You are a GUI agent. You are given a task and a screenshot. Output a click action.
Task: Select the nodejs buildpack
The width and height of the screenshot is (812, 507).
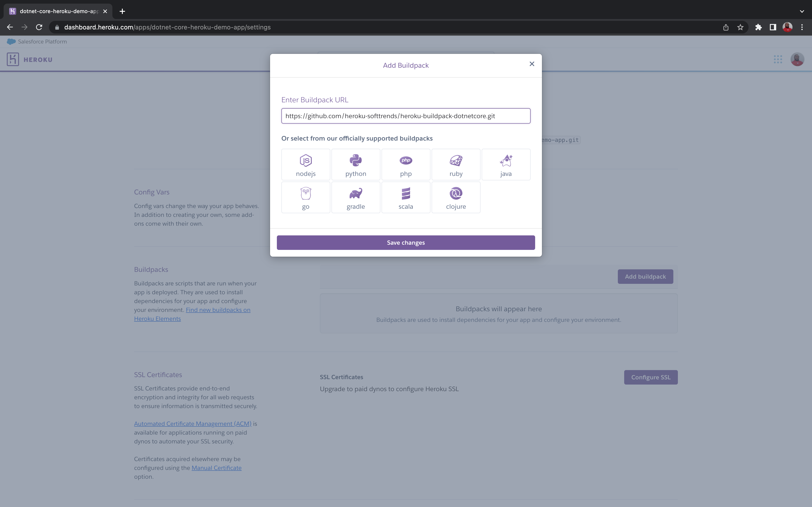tap(305, 164)
